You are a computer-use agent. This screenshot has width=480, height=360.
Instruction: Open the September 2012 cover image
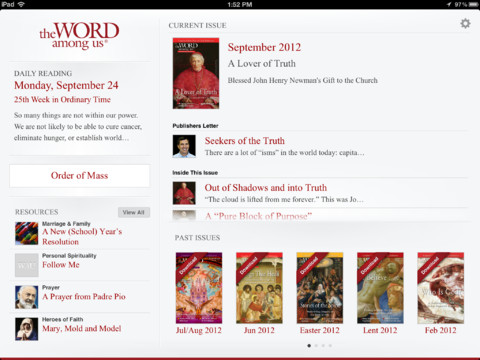pyautogui.click(x=196, y=73)
